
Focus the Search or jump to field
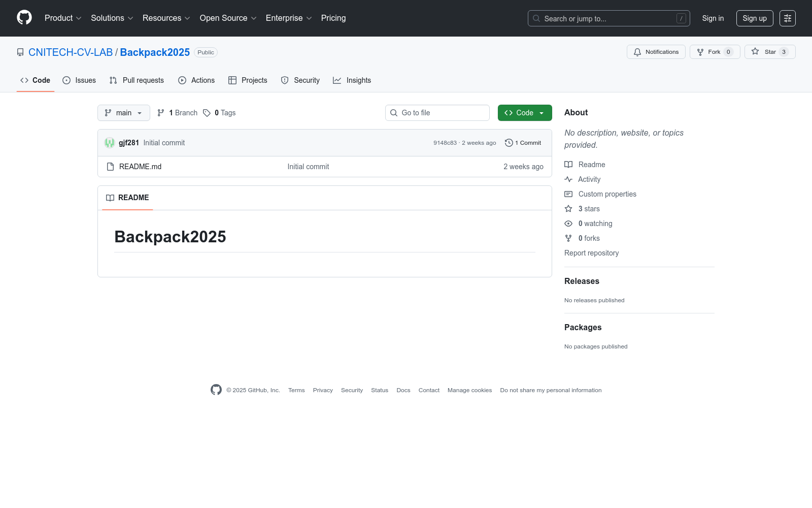point(609,18)
